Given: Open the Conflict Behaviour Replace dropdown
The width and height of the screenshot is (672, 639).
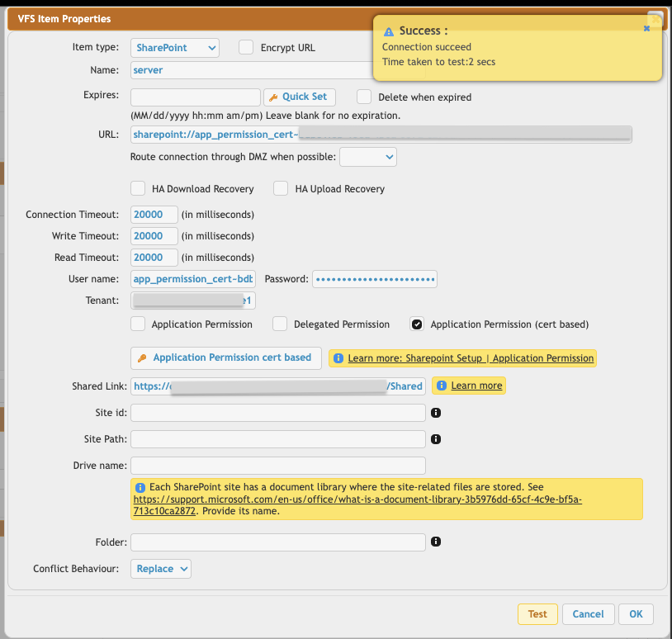Looking at the screenshot, I should (x=160, y=568).
